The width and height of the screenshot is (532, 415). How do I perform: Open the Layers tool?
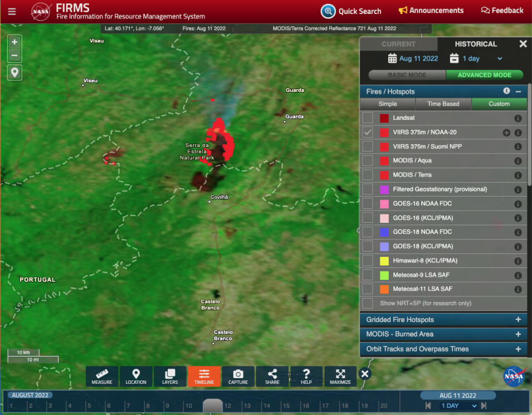point(170,377)
